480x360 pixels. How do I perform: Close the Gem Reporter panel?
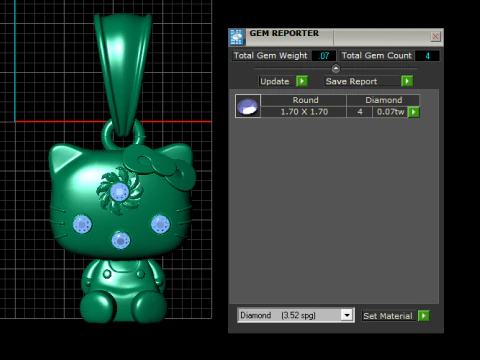435,37
